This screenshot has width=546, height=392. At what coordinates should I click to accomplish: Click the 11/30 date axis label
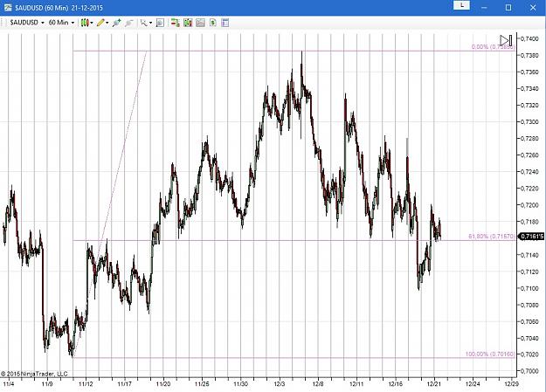tap(240, 384)
